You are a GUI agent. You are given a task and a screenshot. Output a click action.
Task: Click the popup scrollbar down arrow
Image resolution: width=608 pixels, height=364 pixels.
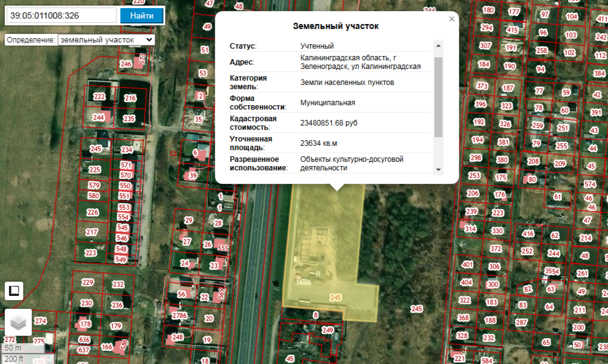click(x=438, y=169)
